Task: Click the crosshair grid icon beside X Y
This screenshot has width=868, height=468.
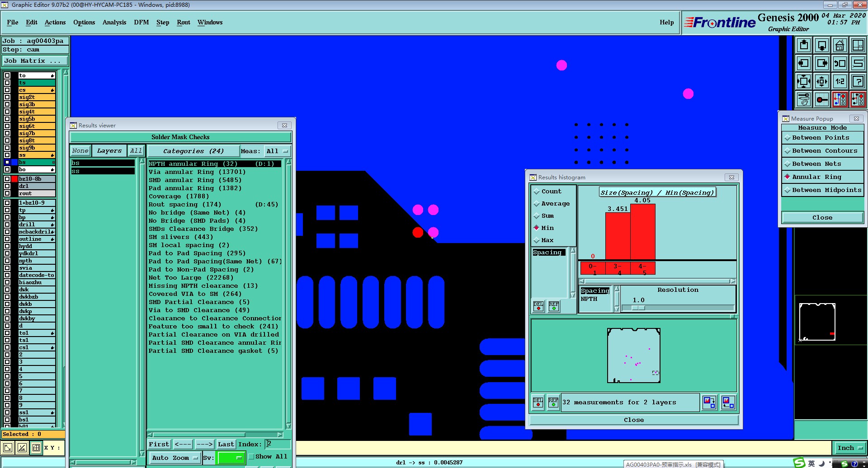Action: click(x=36, y=448)
